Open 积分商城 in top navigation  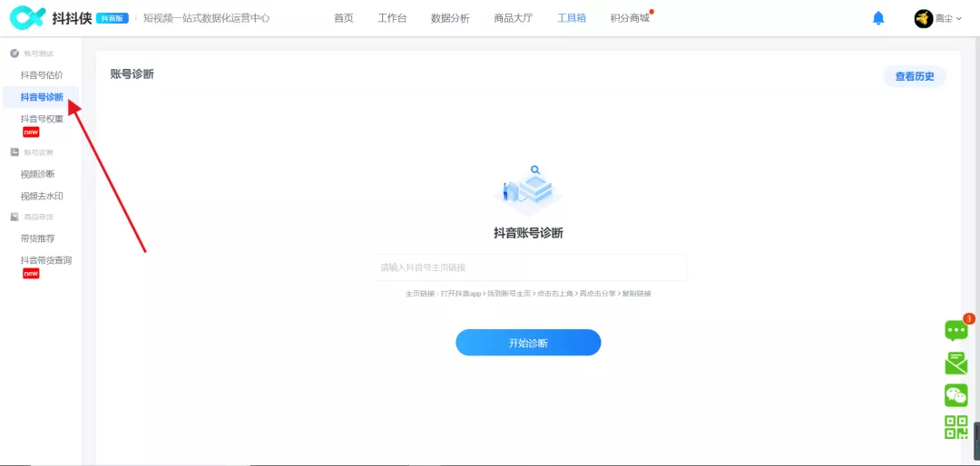point(630,18)
